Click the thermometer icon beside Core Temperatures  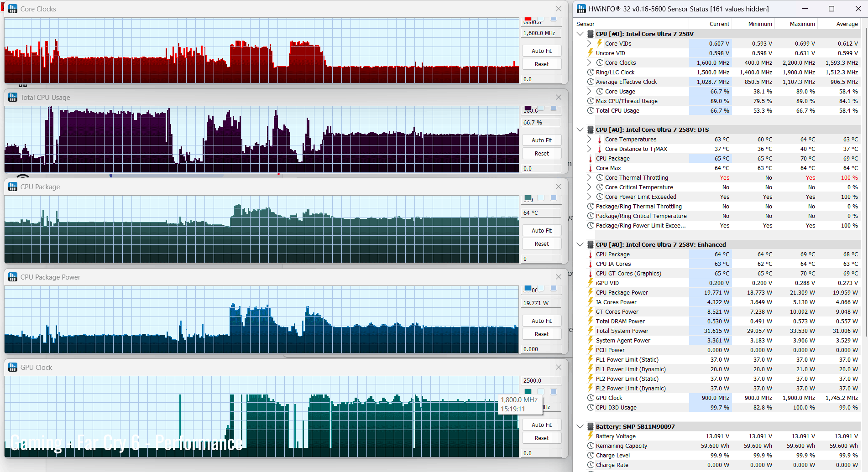[x=600, y=139]
